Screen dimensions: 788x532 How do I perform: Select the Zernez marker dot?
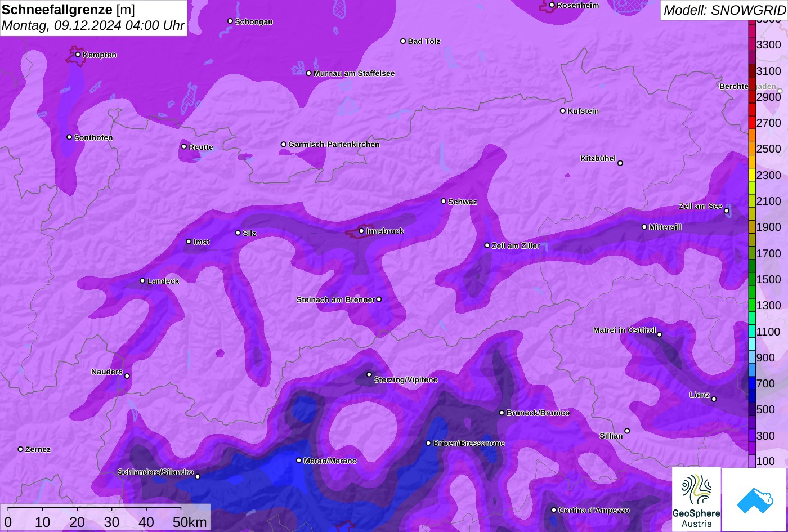21,449
